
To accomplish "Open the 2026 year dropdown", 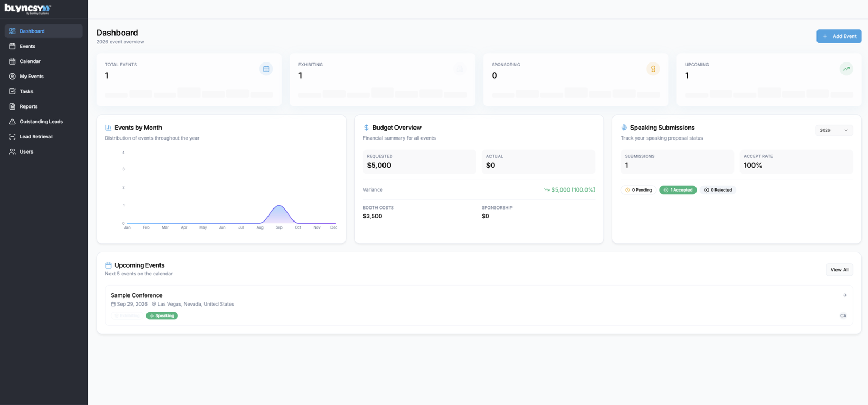I will (x=834, y=130).
